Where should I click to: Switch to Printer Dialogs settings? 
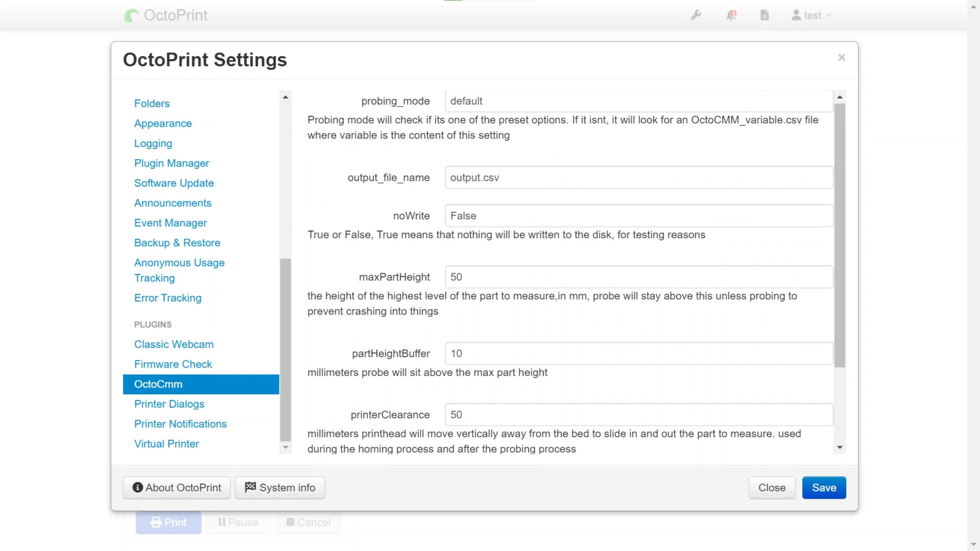tap(169, 404)
